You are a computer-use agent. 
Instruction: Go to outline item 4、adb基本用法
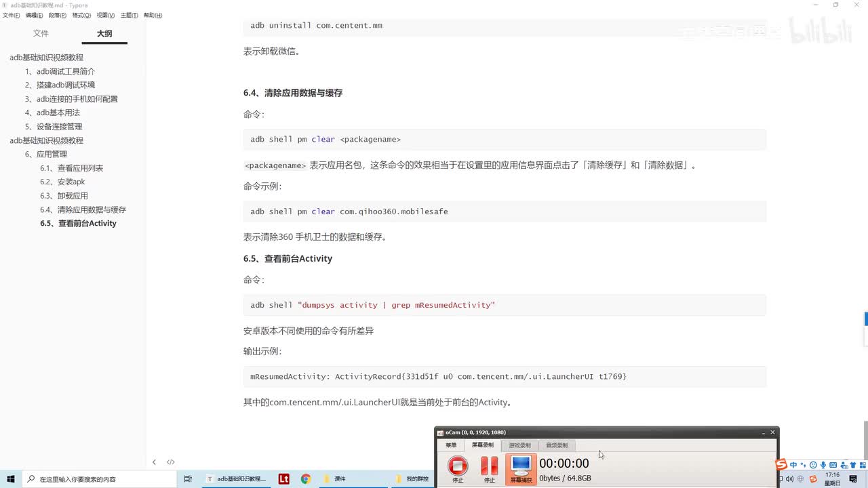tap(52, 113)
